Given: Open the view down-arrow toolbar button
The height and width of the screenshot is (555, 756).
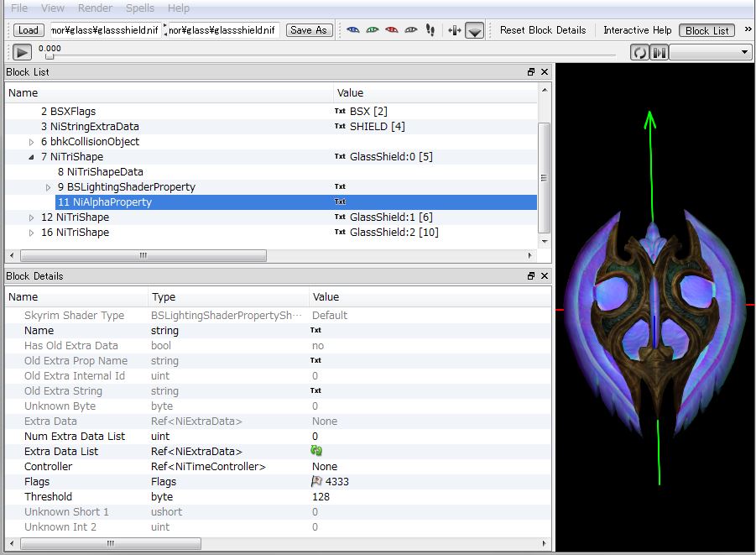Looking at the screenshot, I should (474, 31).
